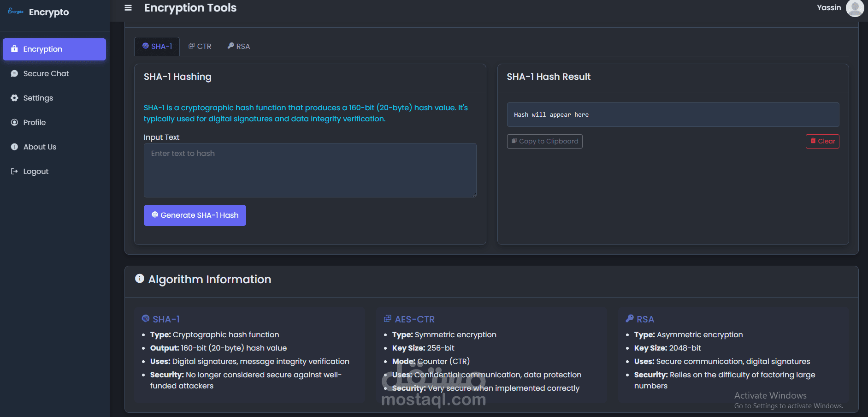Click the Encryption lock icon in sidebar

pos(14,49)
